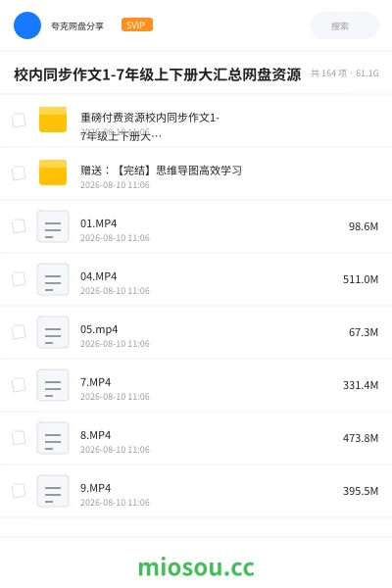
Task: Click the file icon for 7.MP4
Action: coord(53,385)
